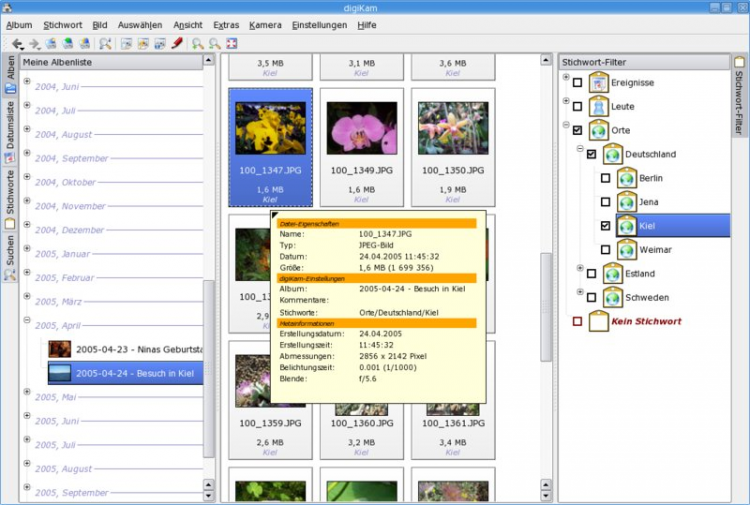The height and width of the screenshot is (505, 750).
Task: Click the album icon with the blue-yellow shape
Action: pyautogui.click(x=85, y=44)
